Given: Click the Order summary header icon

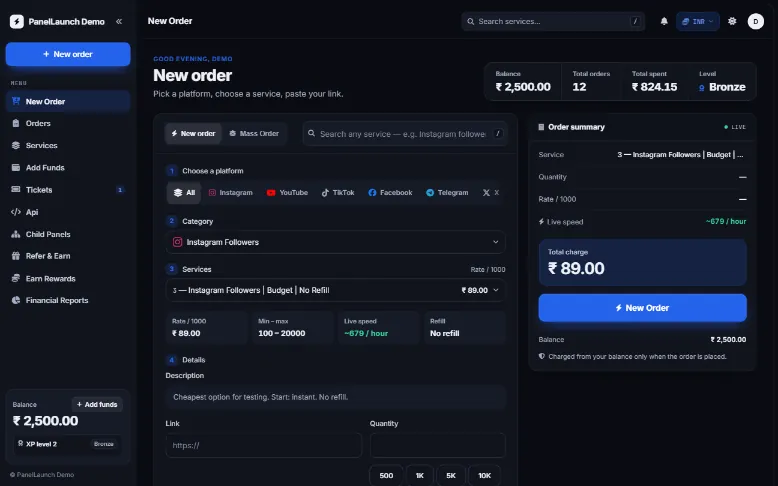Looking at the screenshot, I should 541,127.
